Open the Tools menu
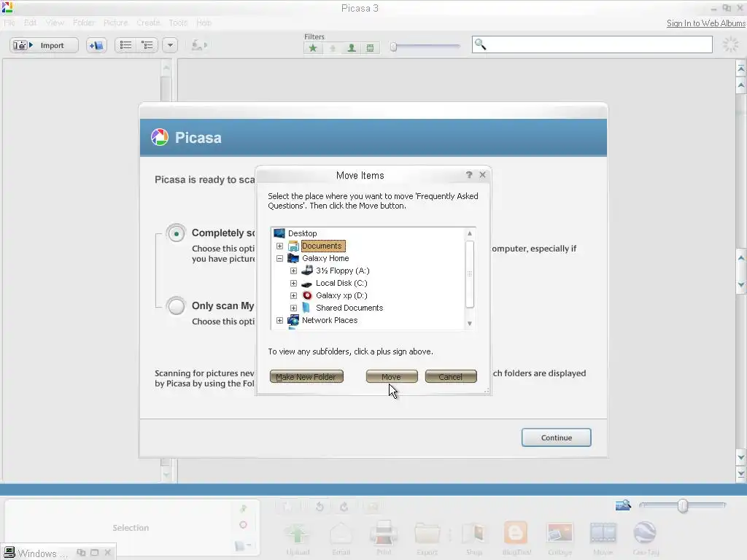This screenshot has width=747, height=560. [178, 23]
